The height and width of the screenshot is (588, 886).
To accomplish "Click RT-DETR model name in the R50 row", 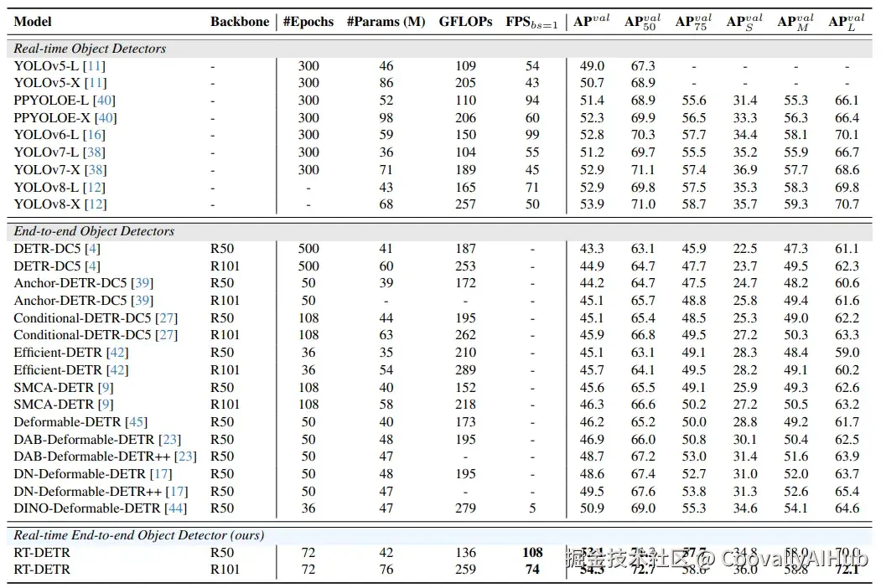I will (42, 553).
